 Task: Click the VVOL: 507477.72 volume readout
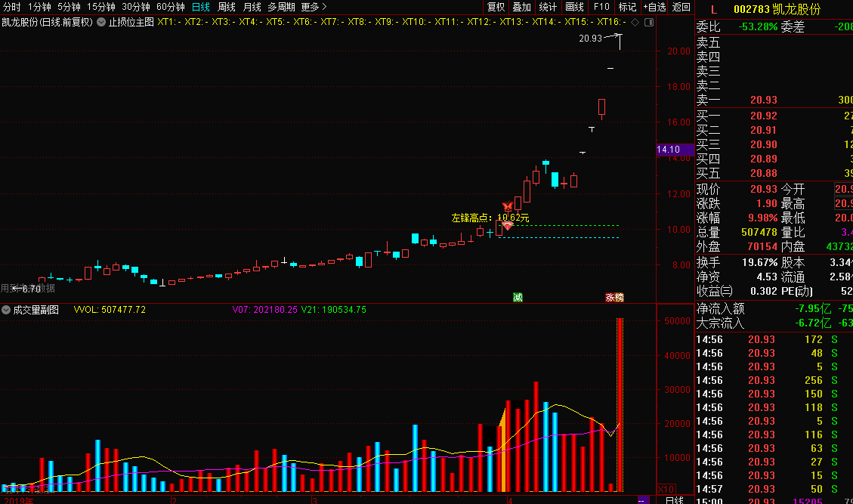click(110, 310)
